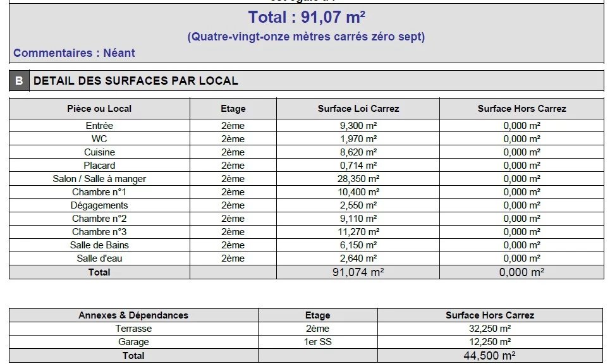Select the "Chambre n°1" row label
The height and width of the screenshot is (364, 610).
[x=99, y=192]
